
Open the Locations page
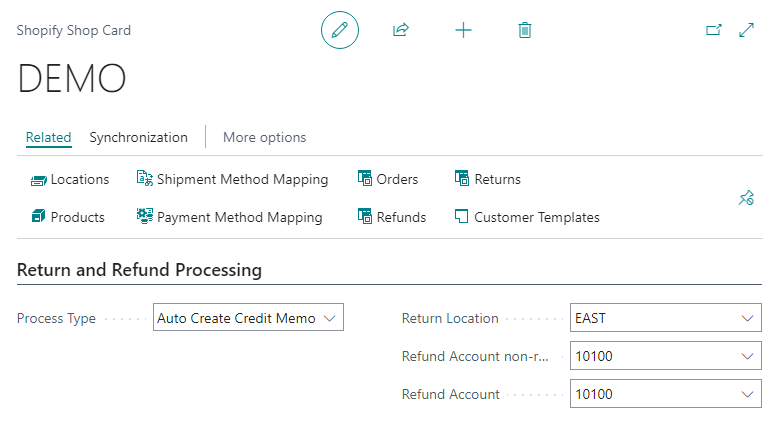(70, 179)
